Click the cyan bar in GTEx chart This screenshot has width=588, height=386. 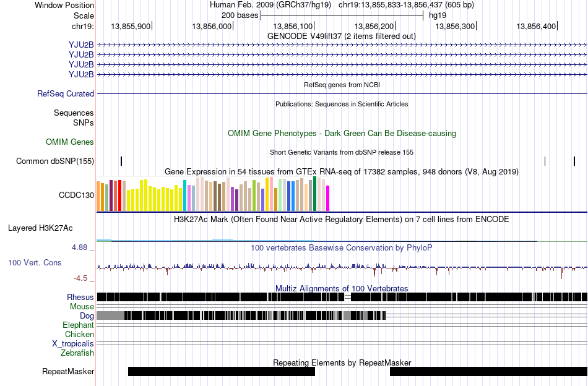184,195
